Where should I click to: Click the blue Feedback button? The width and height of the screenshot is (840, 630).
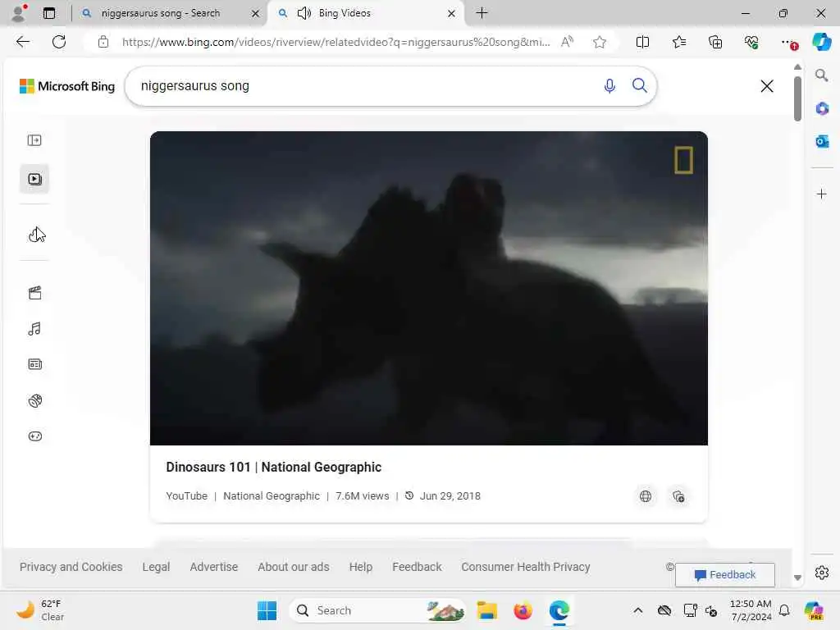click(x=725, y=575)
